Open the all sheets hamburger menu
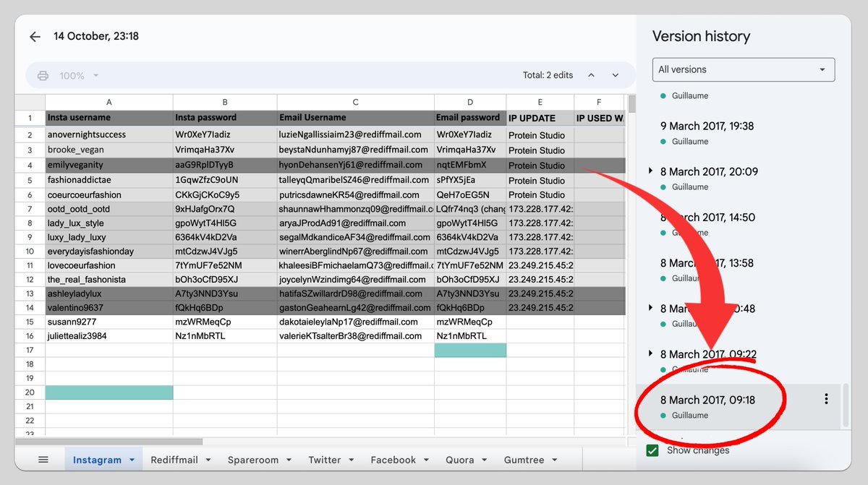The image size is (868, 485). 43,460
